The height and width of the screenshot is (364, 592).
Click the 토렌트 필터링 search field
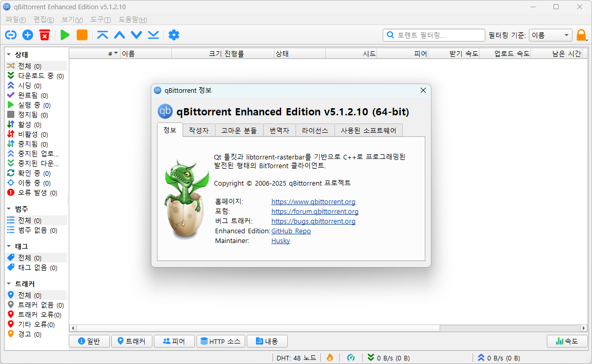click(434, 35)
